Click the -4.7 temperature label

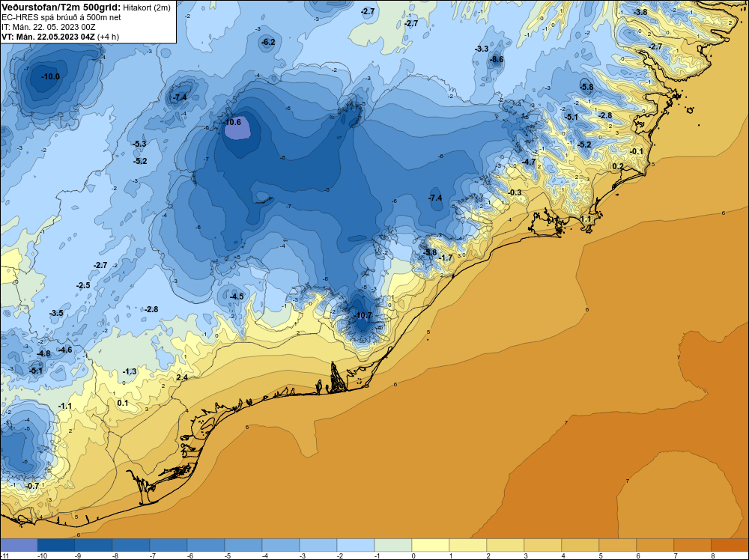529,162
